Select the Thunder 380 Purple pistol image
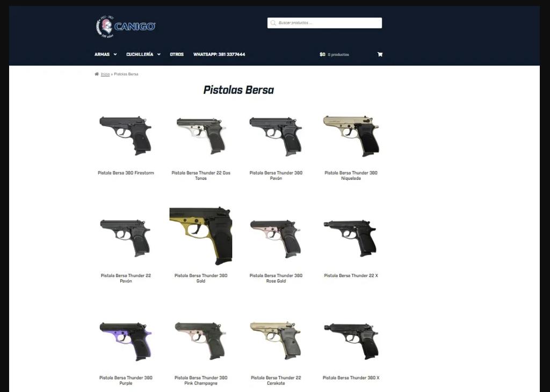 pyautogui.click(x=126, y=341)
